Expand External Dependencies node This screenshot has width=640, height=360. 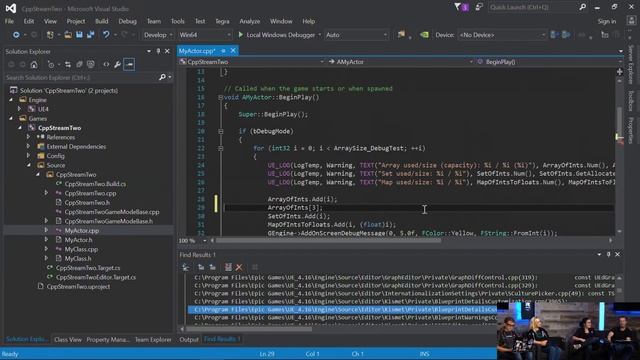point(28,147)
